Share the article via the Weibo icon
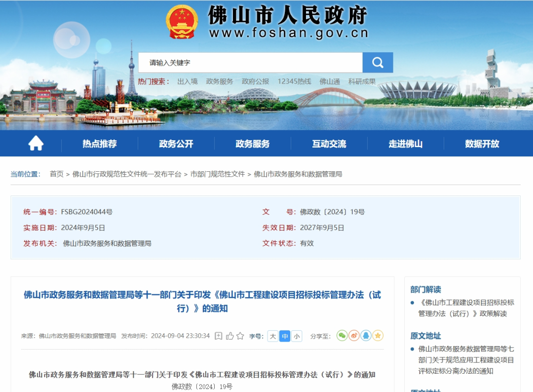The image size is (533, 392). [354, 336]
